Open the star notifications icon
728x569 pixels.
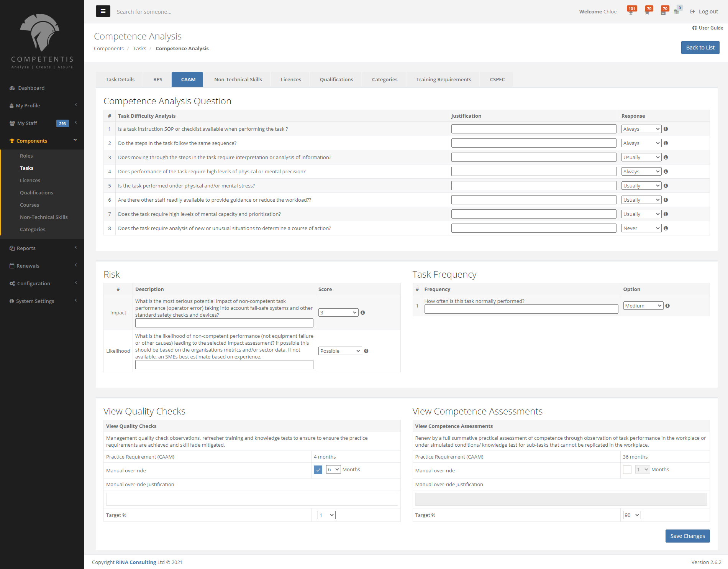point(647,12)
